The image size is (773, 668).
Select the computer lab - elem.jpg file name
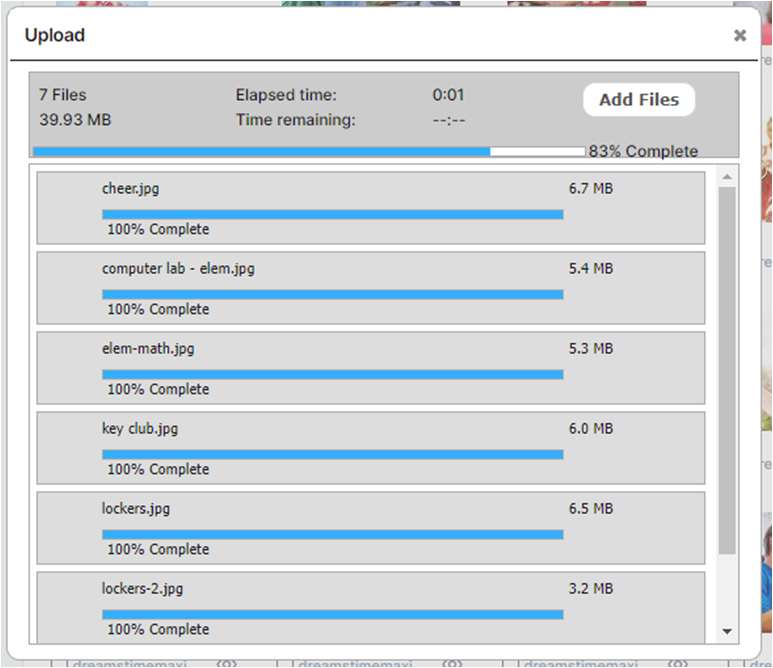click(x=178, y=269)
